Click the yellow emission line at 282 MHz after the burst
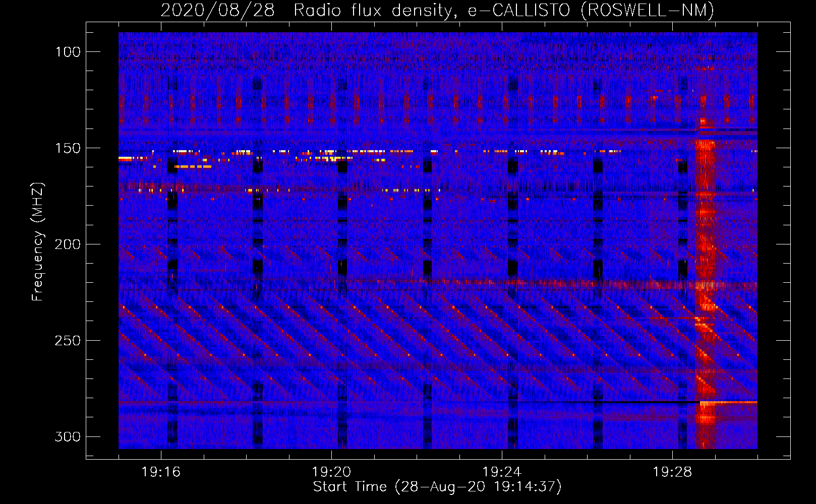 [x=728, y=402]
